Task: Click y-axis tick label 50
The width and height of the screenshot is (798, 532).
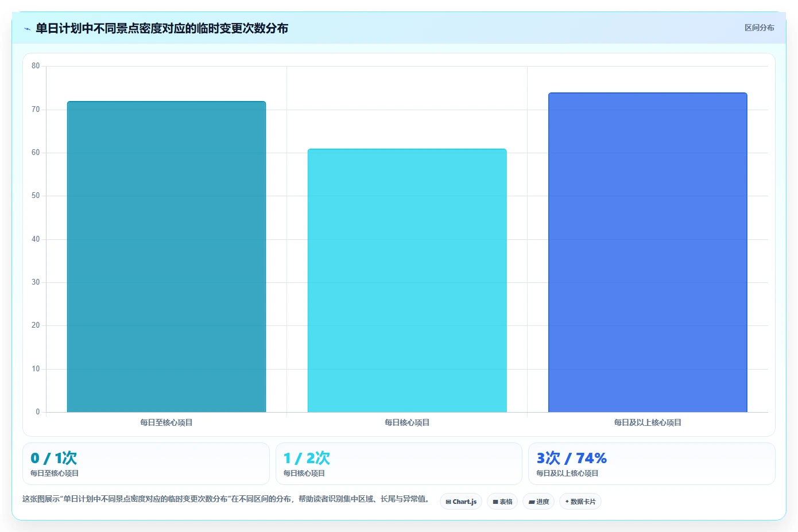Action: (x=36, y=196)
